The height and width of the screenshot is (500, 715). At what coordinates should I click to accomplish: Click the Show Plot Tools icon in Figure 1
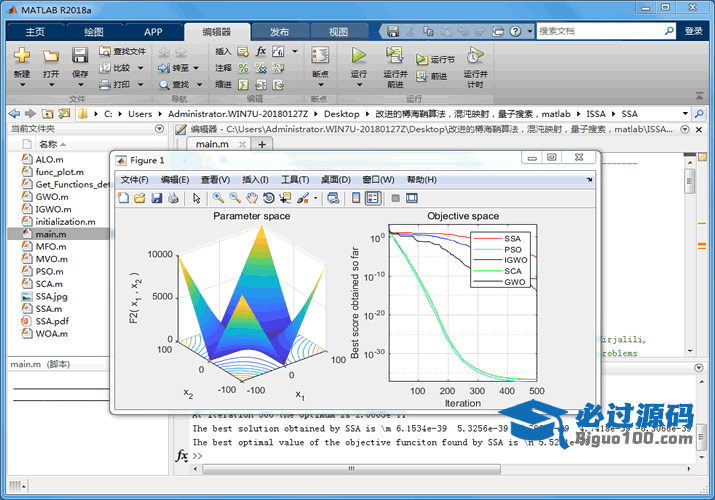click(x=412, y=198)
